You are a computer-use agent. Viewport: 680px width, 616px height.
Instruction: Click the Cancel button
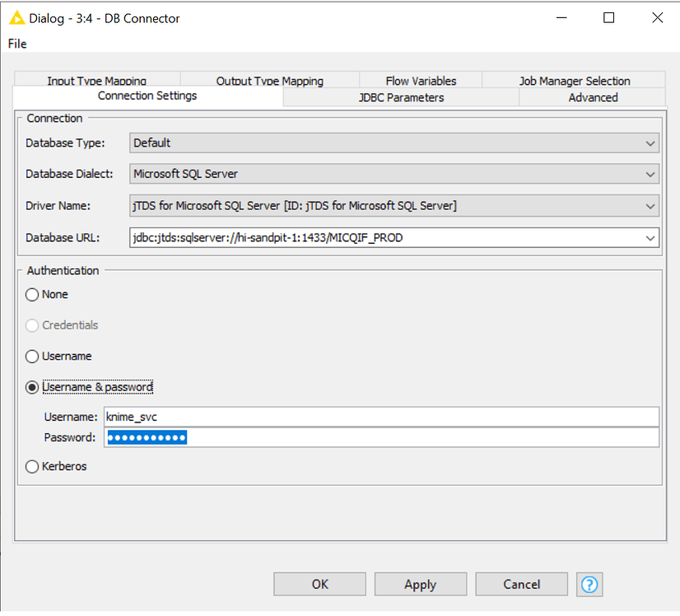click(x=521, y=584)
